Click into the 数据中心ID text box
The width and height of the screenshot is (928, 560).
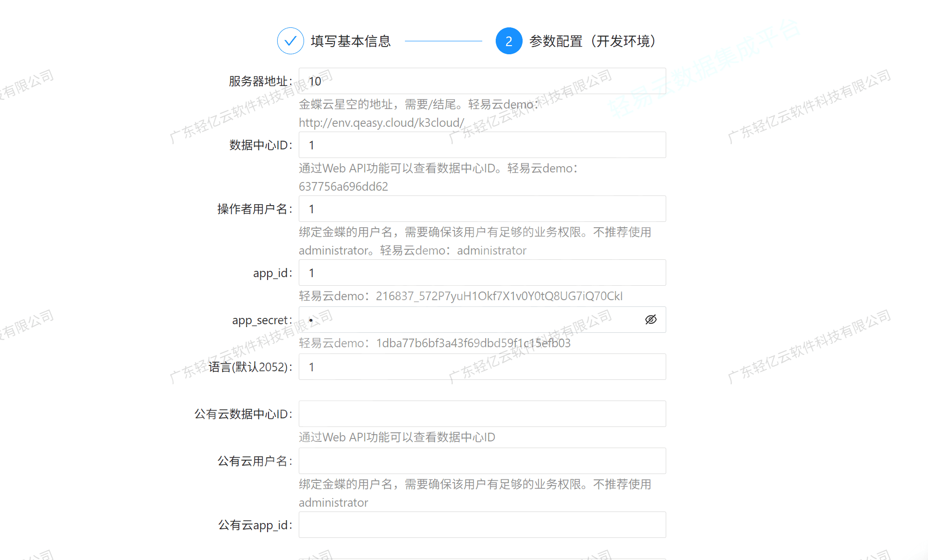point(482,145)
